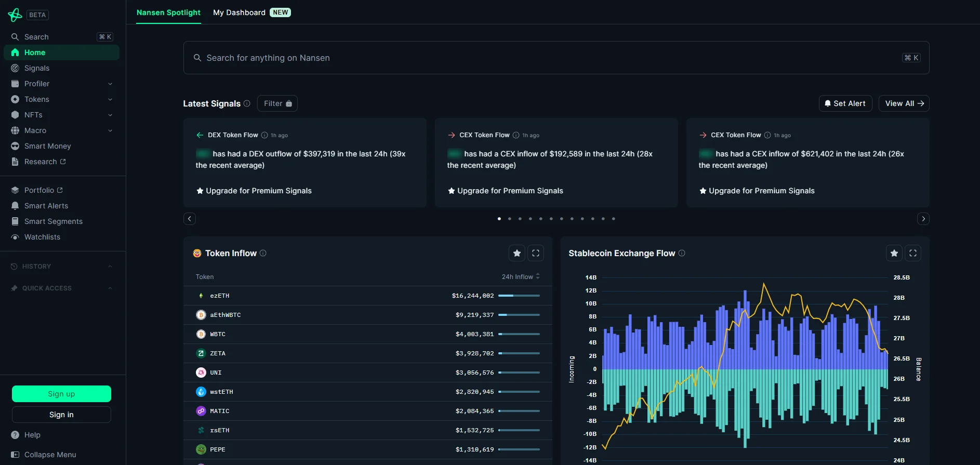This screenshot has height=465, width=980.
Task: Click info icon on middle CEX Token Flow card
Action: (516, 135)
